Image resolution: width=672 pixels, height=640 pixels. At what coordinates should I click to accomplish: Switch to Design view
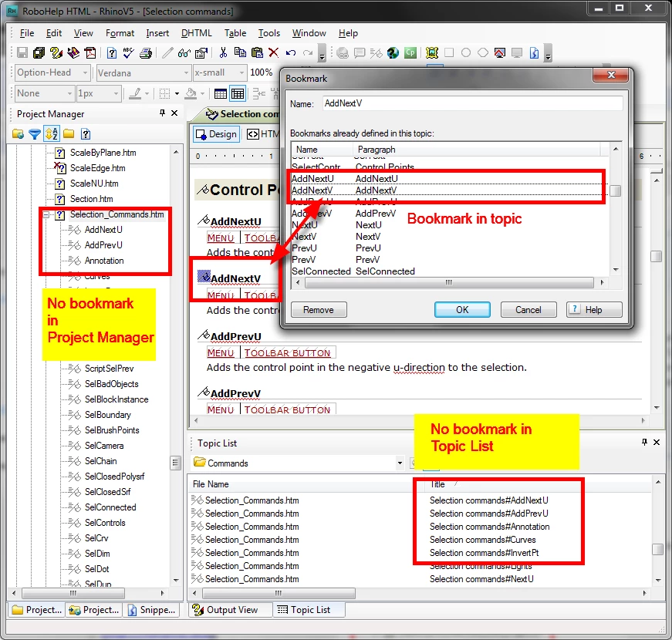coord(216,134)
